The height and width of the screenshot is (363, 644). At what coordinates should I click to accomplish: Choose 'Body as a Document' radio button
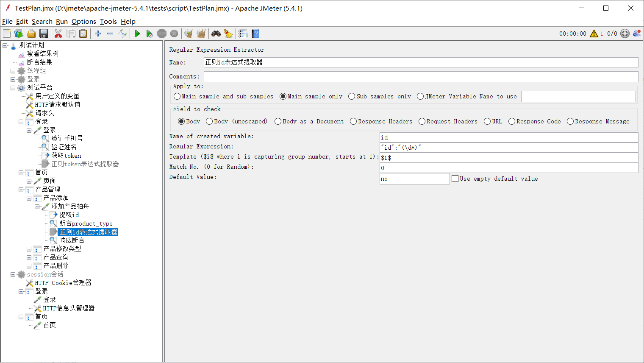(278, 121)
